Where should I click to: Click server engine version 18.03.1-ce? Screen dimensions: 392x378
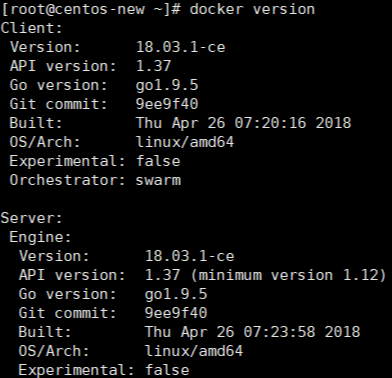(189, 256)
